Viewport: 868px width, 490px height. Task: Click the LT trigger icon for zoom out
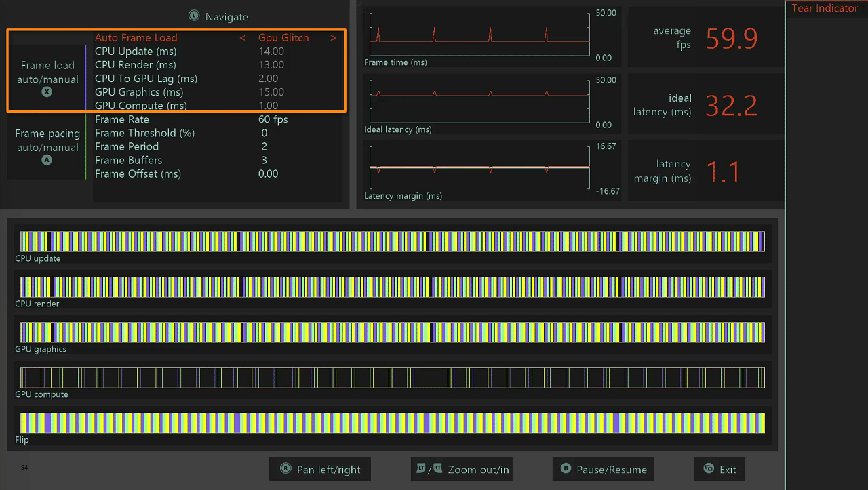[421, 468]
